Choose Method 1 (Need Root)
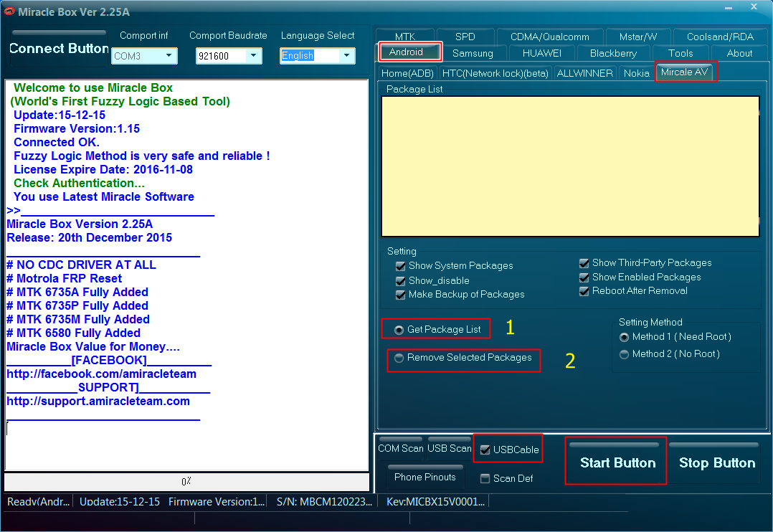This screenshot has width=773, height=532. [x=624, y=337]
